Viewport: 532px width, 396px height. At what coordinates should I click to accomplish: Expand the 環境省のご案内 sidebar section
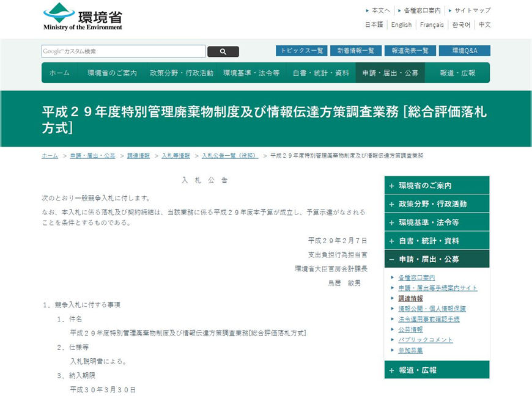(x=437, y=186)
